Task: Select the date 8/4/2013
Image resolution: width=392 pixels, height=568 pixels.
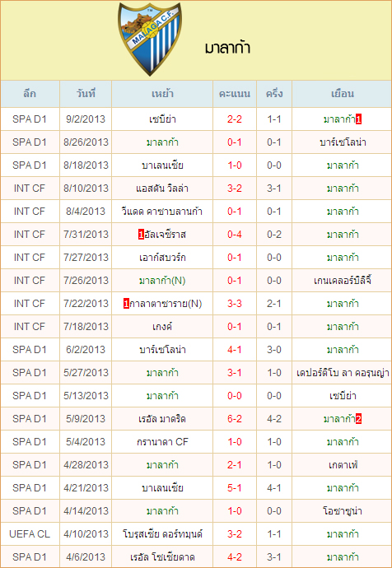Action: tap(86, 212)
